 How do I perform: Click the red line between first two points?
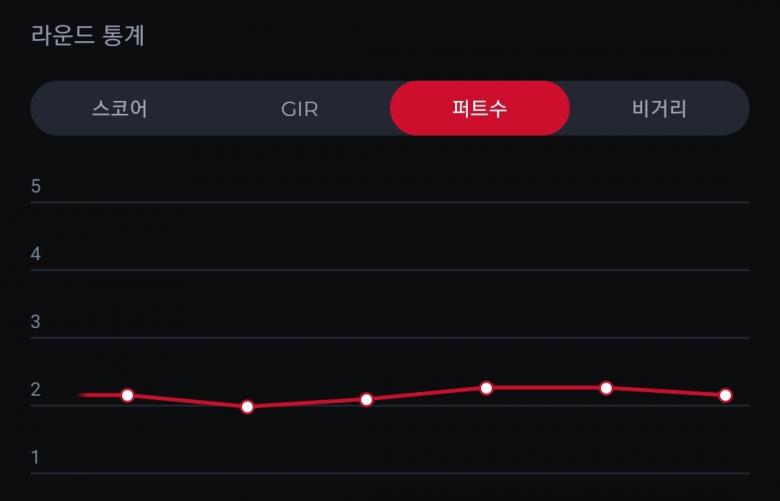point(187,401)
